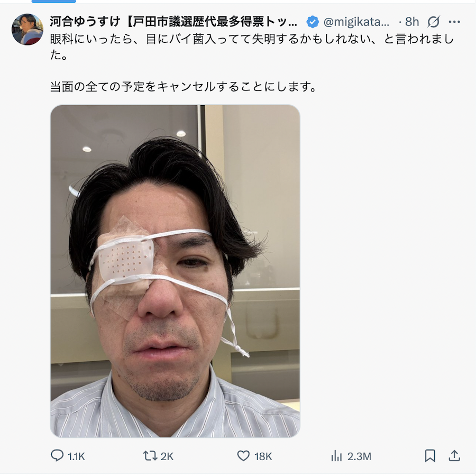476x476 pixels.
Task: Open the view analytics bar chart icon
Action: click(x=336, y=456)
